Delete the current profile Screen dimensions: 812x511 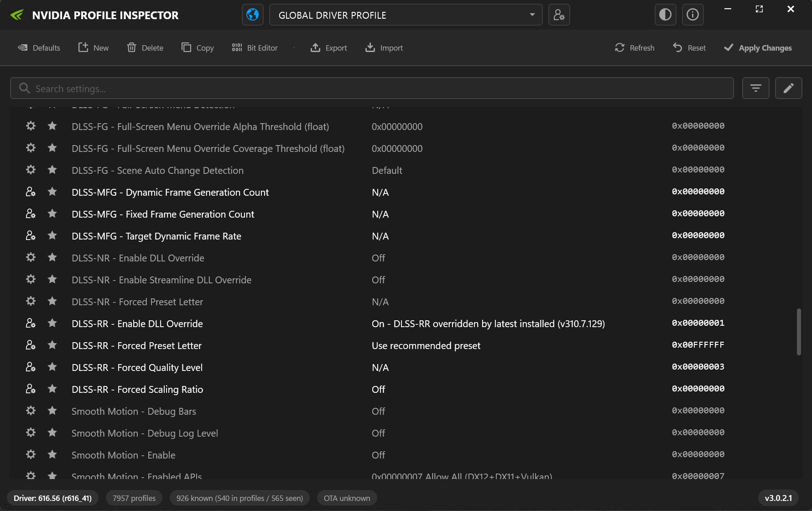coord(145,47)
